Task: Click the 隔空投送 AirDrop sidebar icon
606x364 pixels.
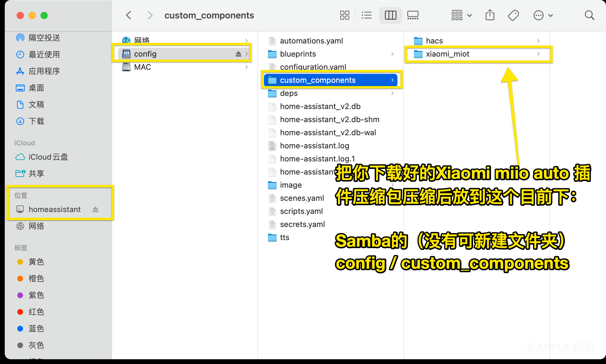Action: coord(20,38)
